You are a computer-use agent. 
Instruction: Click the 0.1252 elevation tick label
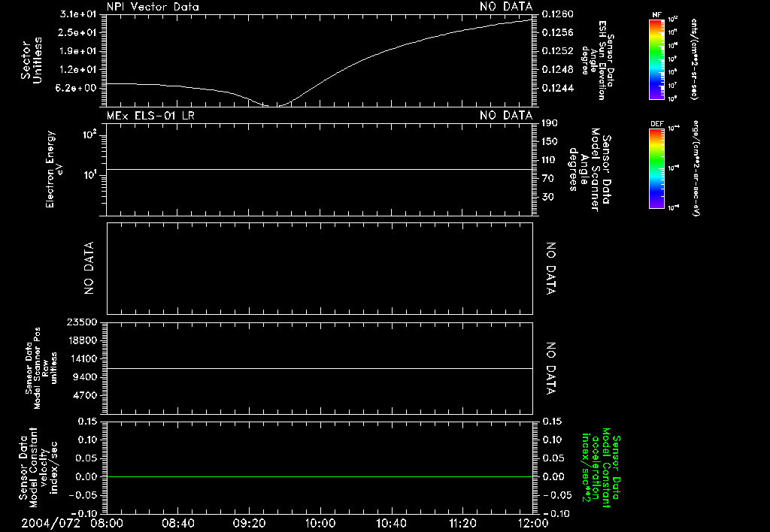click(558, 51)
